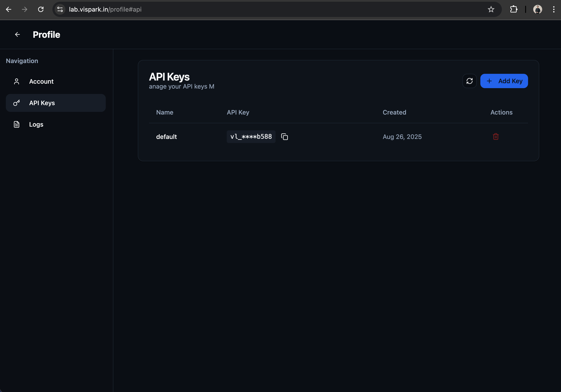Viewport: 561px width, 392px height.
Task: Open the Logs section
Action: pos(36,124)
